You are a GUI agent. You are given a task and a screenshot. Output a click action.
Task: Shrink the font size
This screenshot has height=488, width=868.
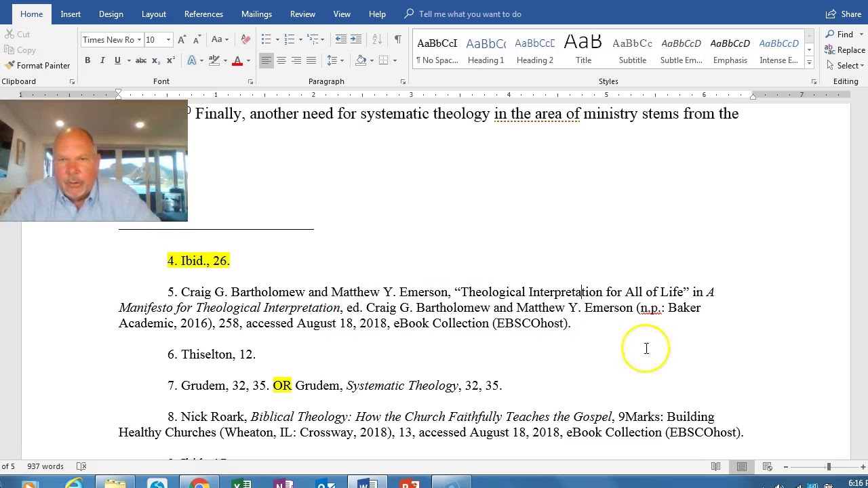tap(196, 40)
